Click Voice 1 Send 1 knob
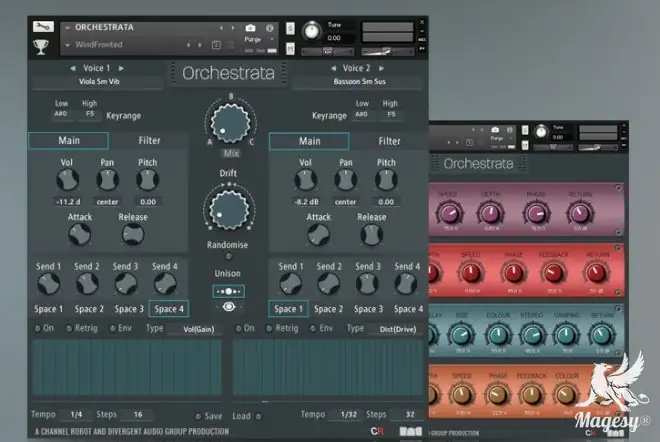This screenshot has height=442, width=660. coord(48,284)
